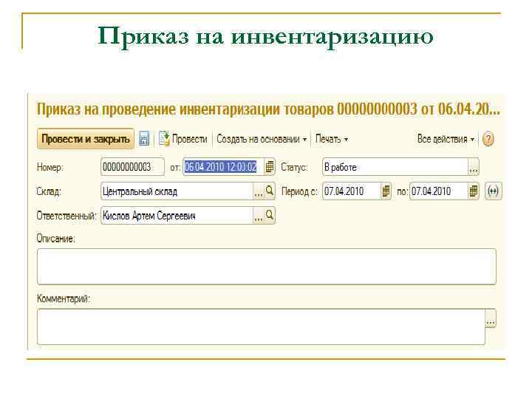The image size is (532, 399).
Task: Expand the Создать на основании menu
Action: pos(262,139)
